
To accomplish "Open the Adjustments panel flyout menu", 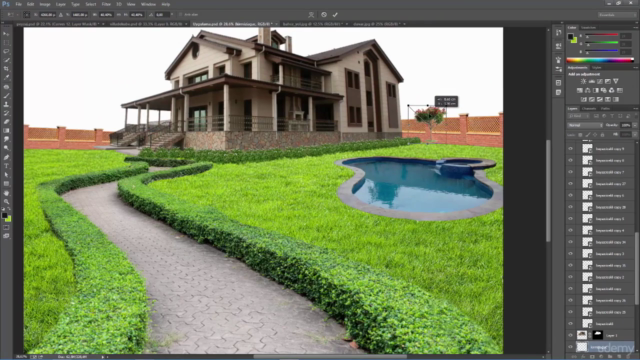I will (635, 68).
